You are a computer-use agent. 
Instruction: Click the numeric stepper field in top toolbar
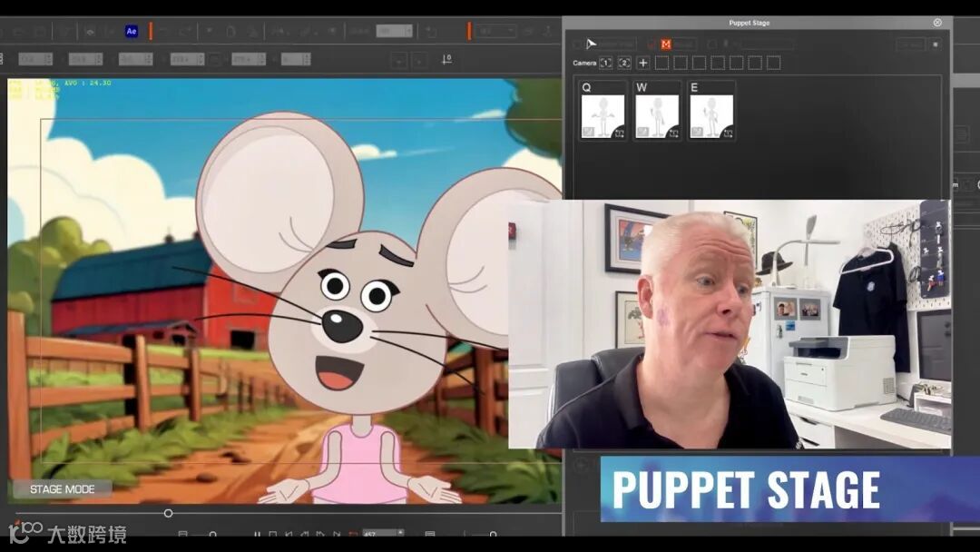pyautogui.click(x=395, y=31)
